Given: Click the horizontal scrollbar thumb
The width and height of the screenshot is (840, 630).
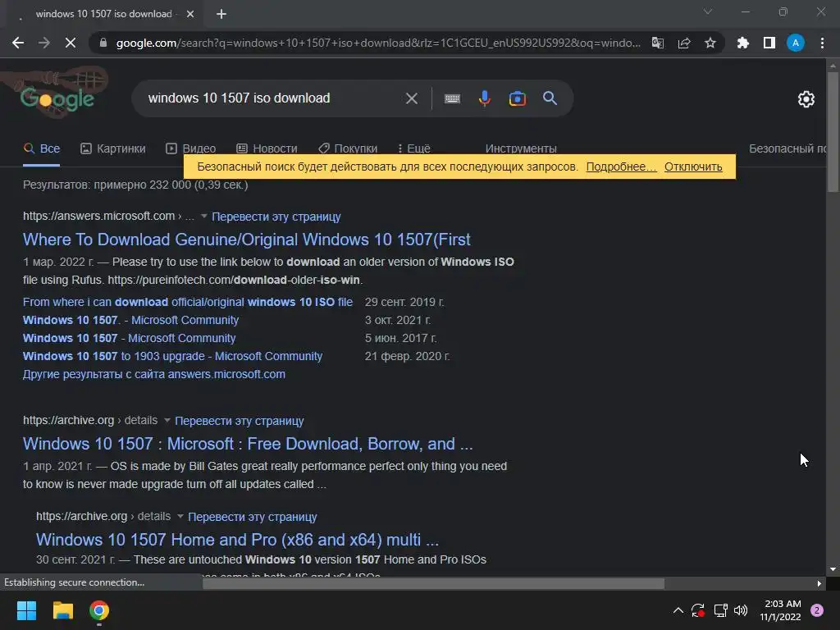Looking at the screenshot, I should 433,583.
